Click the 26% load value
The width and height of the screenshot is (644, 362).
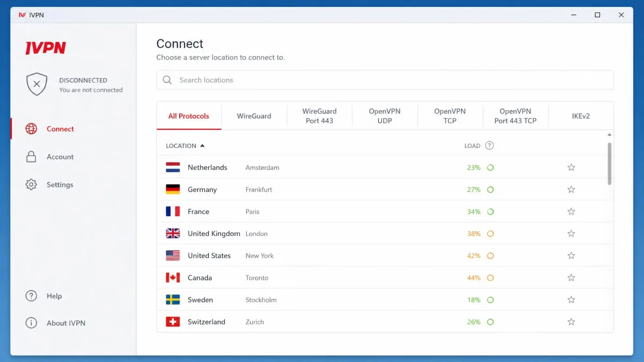click(x=474, y=322)
